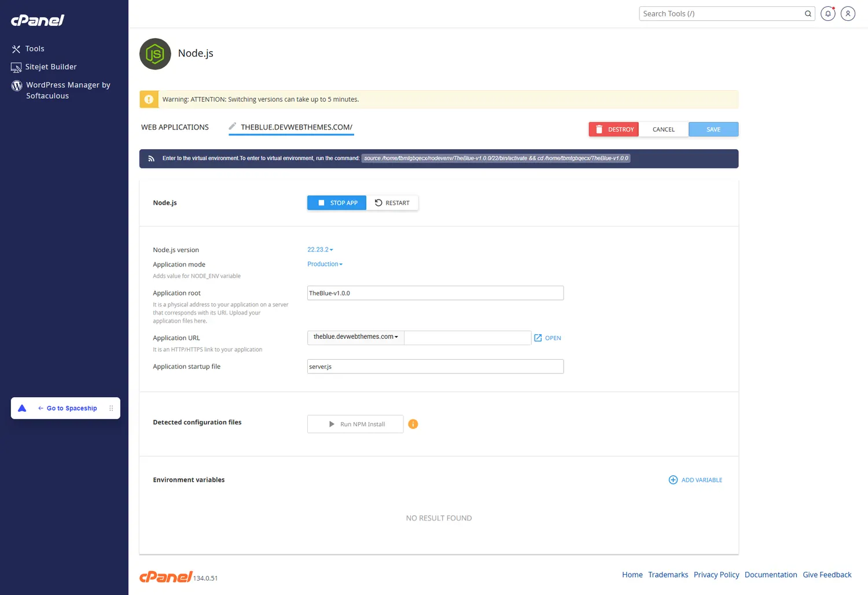Open Sitejet Builder icon in sidebar
Image resolution: width=868 pixels, height=595 pixels.
click(16, 67)
